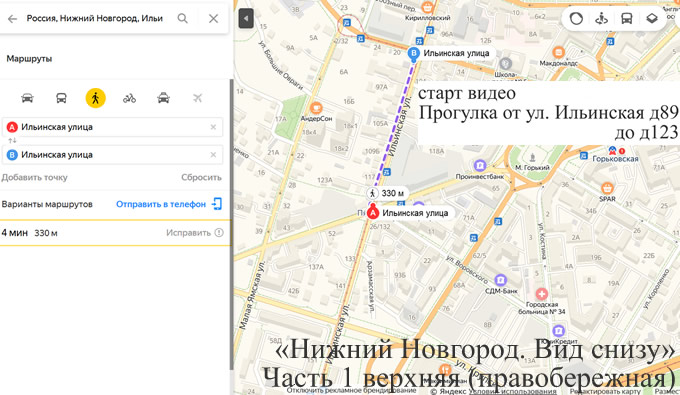Swap start and end points arrows
680x395 pixels.
point(12,140)
